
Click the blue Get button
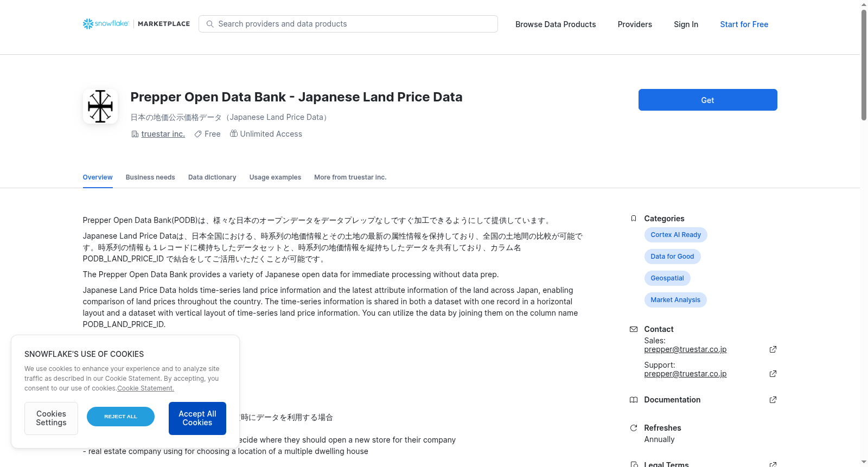[707, 100]
